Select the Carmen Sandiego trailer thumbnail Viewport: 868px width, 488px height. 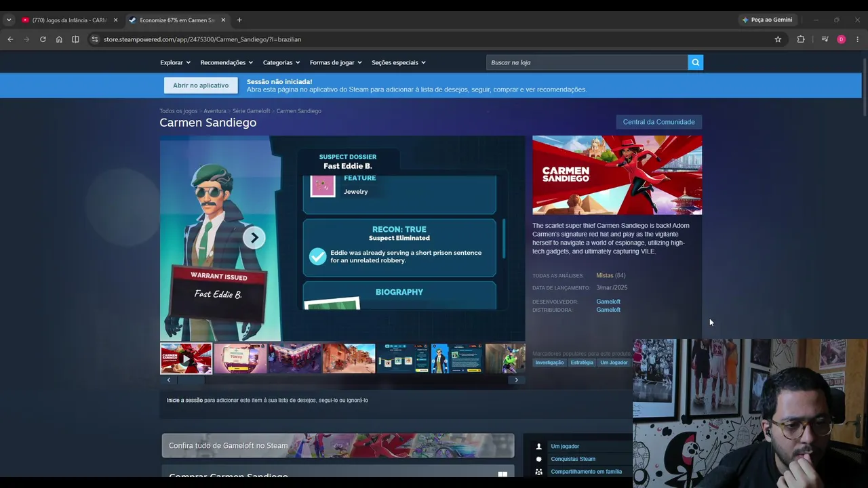pyautogui.click(x=186, y=359)
